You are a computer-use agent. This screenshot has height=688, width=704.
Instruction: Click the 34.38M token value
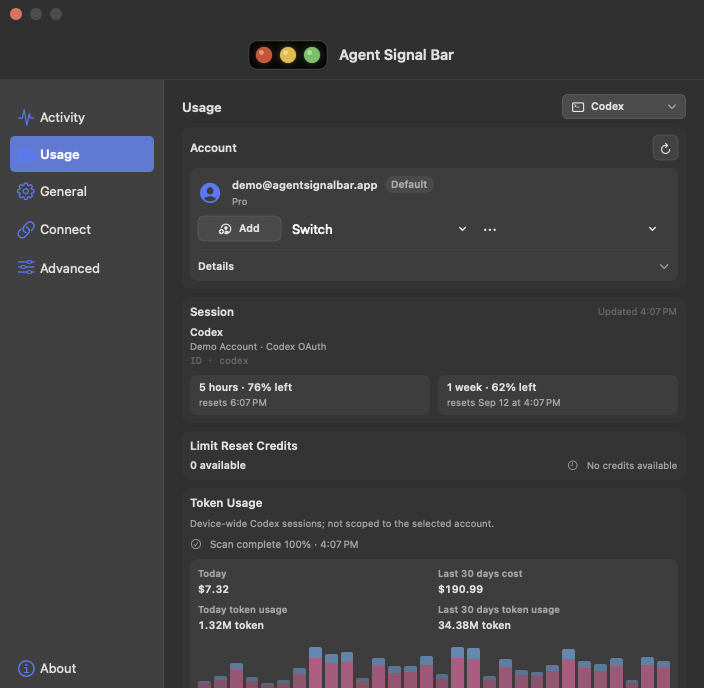tap(474, 625)
